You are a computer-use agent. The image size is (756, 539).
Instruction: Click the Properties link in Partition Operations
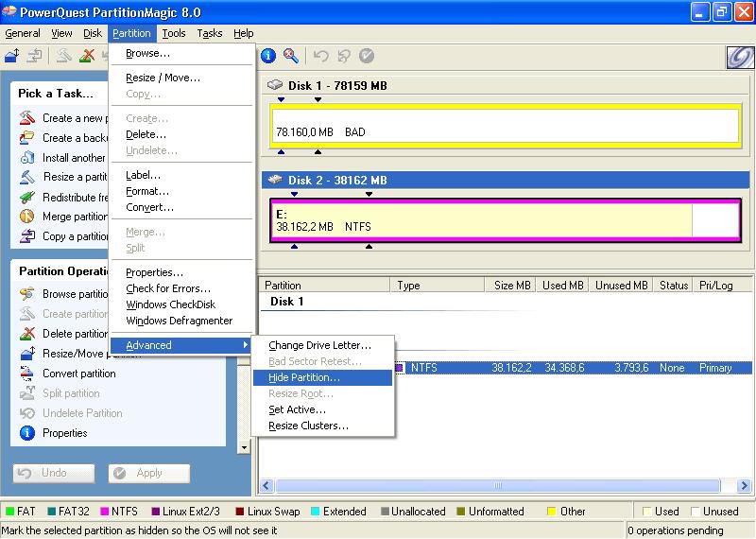(64, 433)
